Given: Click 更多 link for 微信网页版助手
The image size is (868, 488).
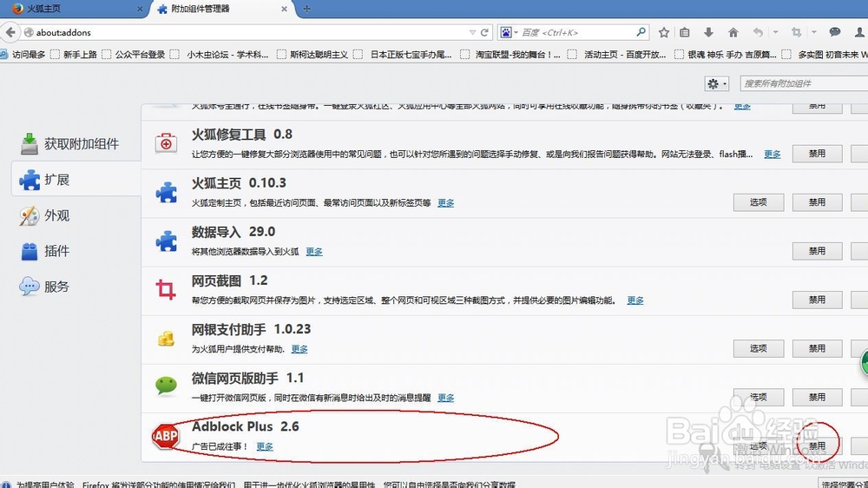Looking at the screenshot, I should tap(445, 398).
